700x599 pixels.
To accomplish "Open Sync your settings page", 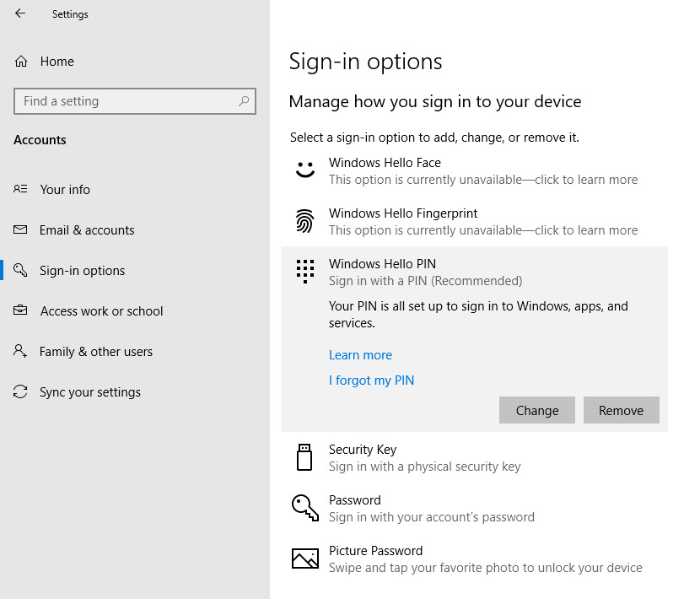I will (90, 392).
